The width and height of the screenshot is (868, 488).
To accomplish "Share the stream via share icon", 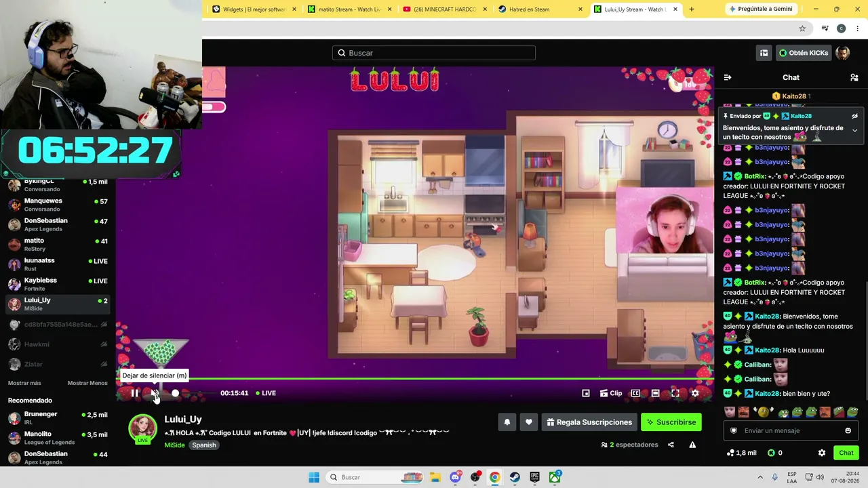I will (x=671, y=445).
